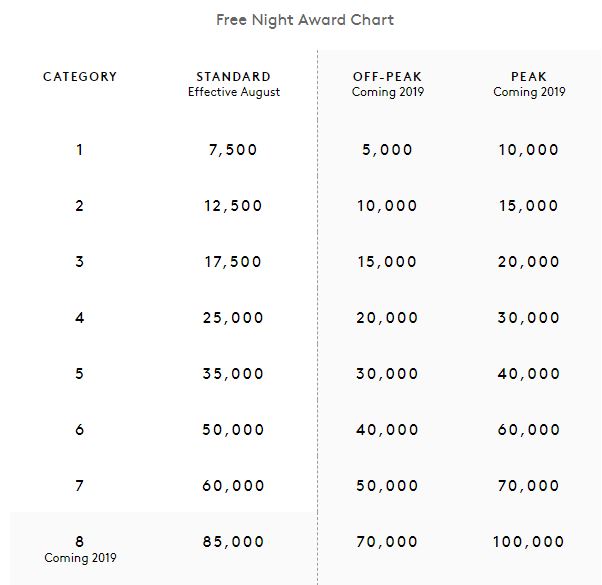
Task: Click the 85,000 standard value
Action: [x=233, y=542]
